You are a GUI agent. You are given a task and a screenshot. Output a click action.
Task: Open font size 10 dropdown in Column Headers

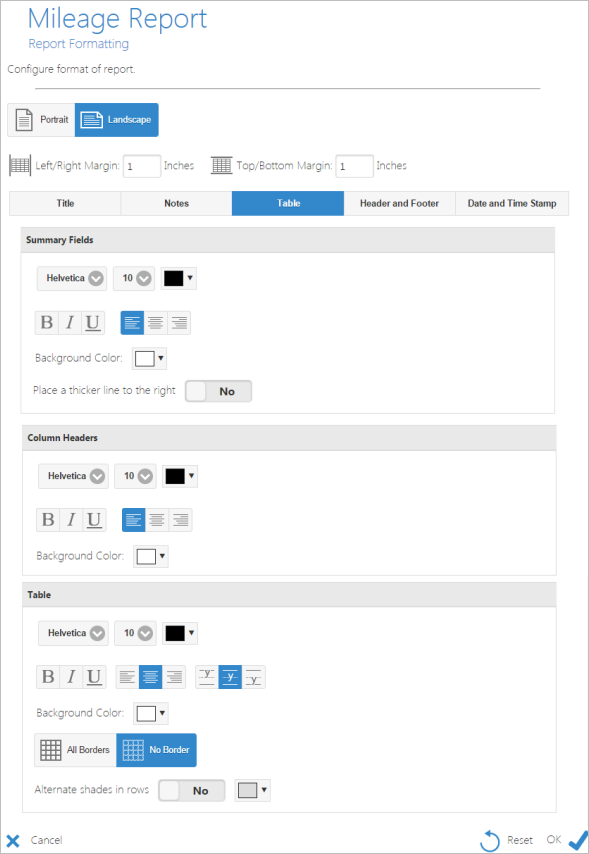point(135,476)
